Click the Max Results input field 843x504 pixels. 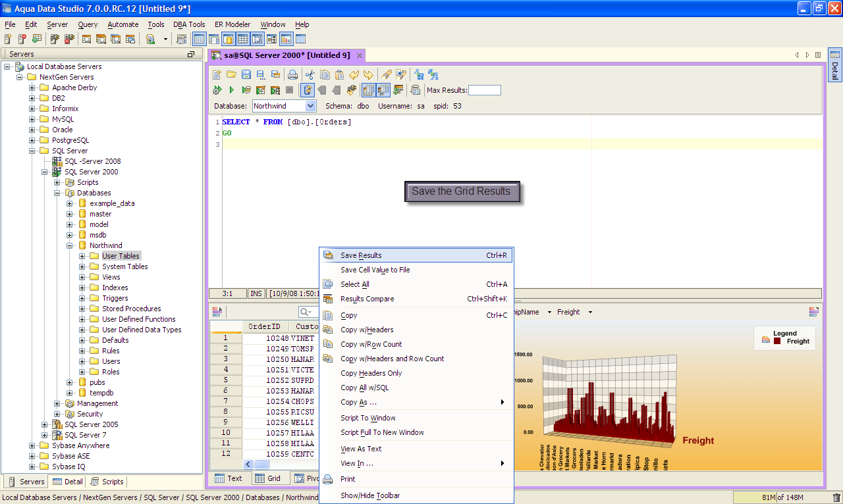(484, 90)
